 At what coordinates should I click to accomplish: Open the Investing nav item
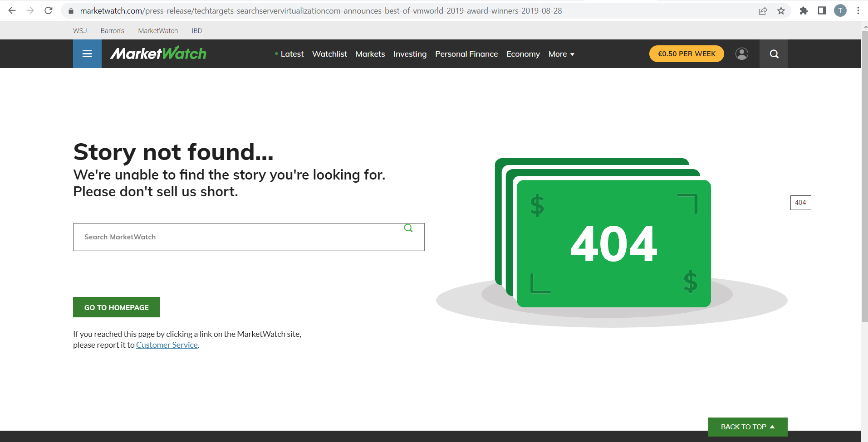click(x=410, y=54)
